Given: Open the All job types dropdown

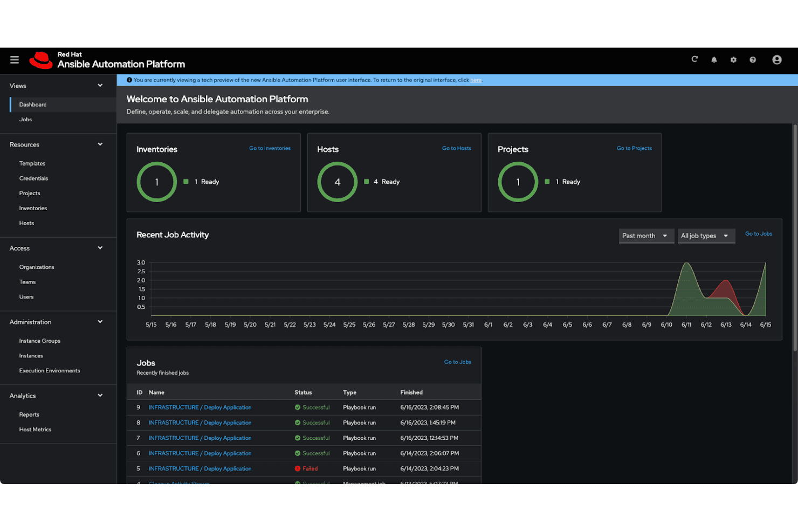Looking at the screenshot, I should (706, 236).
